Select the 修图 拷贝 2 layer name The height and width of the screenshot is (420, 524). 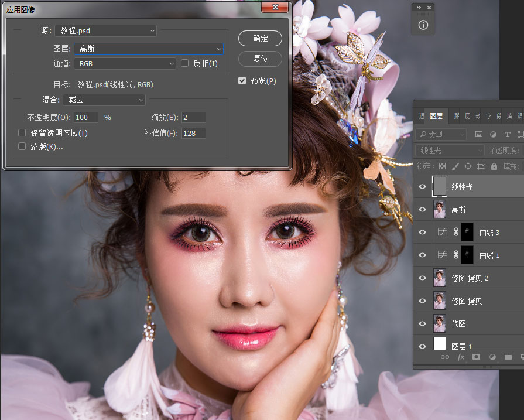click(470, 278)
